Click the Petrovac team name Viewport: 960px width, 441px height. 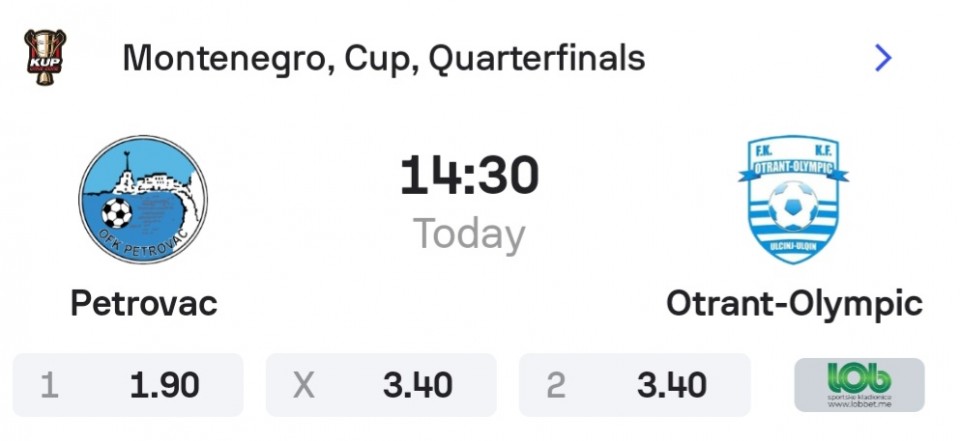(x=144, y=304)
